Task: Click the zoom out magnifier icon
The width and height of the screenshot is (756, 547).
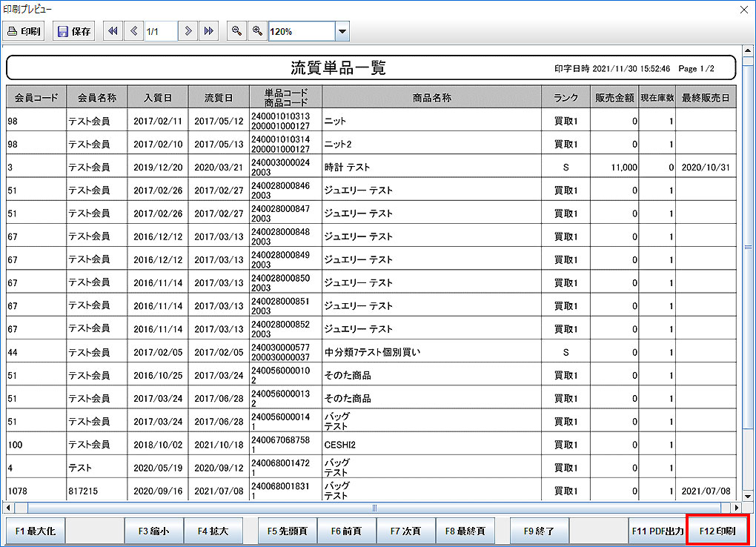Action: coord(236,30)
